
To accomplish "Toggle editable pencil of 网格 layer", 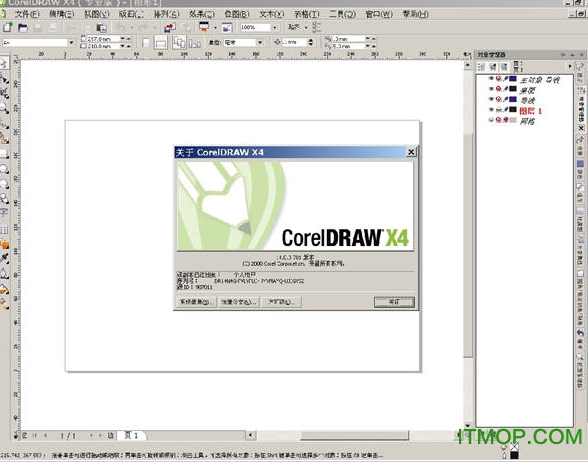I will click(506, 120).
